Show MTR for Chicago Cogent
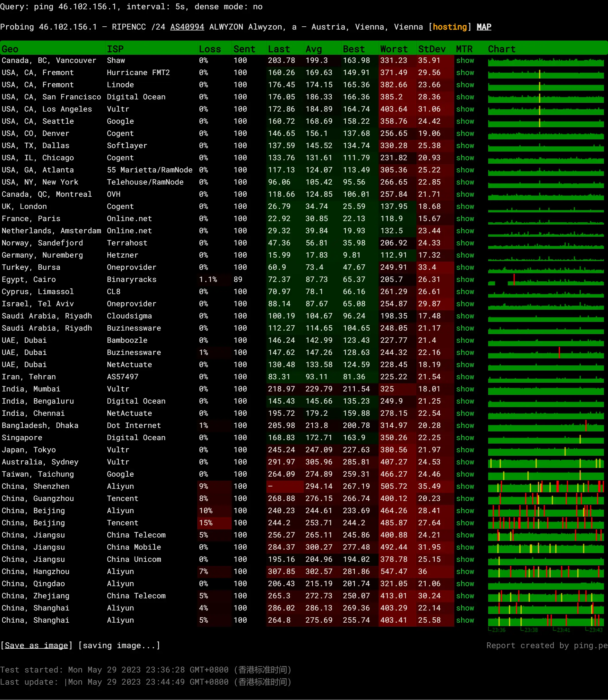Viewport: 608px width, 700px height. click(x=465, y=158)
